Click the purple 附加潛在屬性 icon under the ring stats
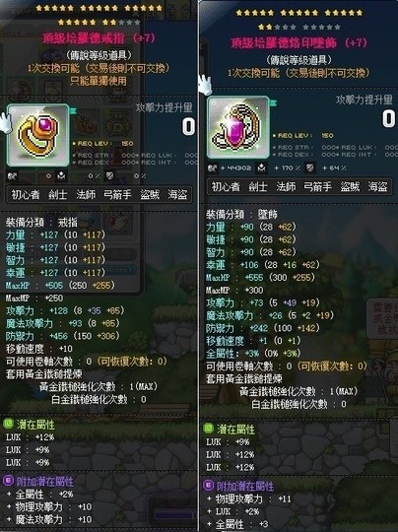Viewport: 398px width, 532px height. 8,481
